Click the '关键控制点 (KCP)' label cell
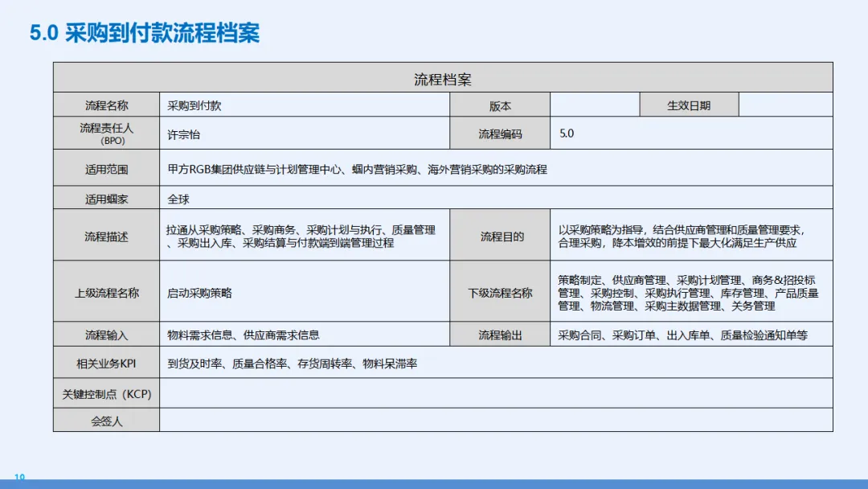This screenshot has height=489, width=868. (x=106, y=393)
